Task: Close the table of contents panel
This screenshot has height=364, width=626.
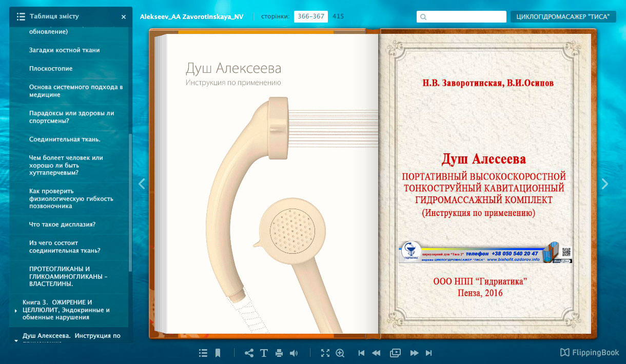Action: click(124, 17)
